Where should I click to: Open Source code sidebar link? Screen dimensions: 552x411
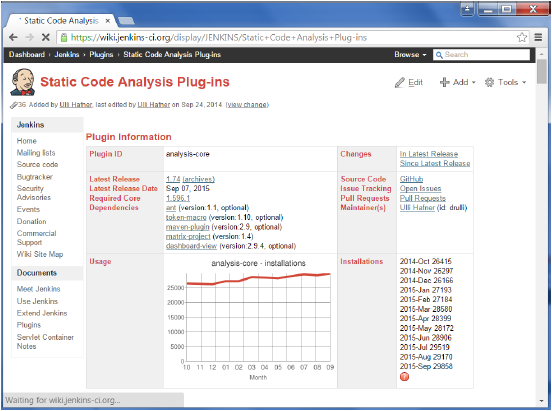37,164
